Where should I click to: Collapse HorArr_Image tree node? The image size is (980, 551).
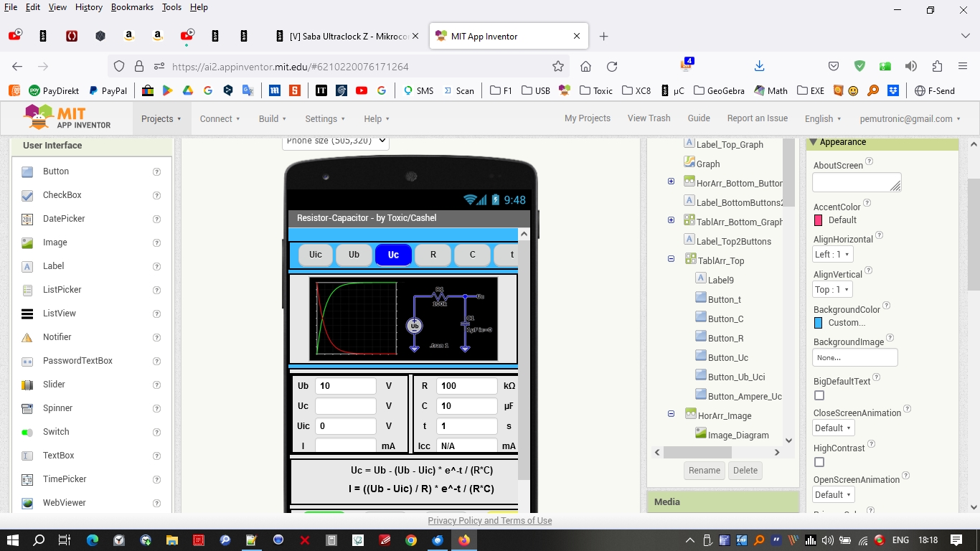pos(671,414)
